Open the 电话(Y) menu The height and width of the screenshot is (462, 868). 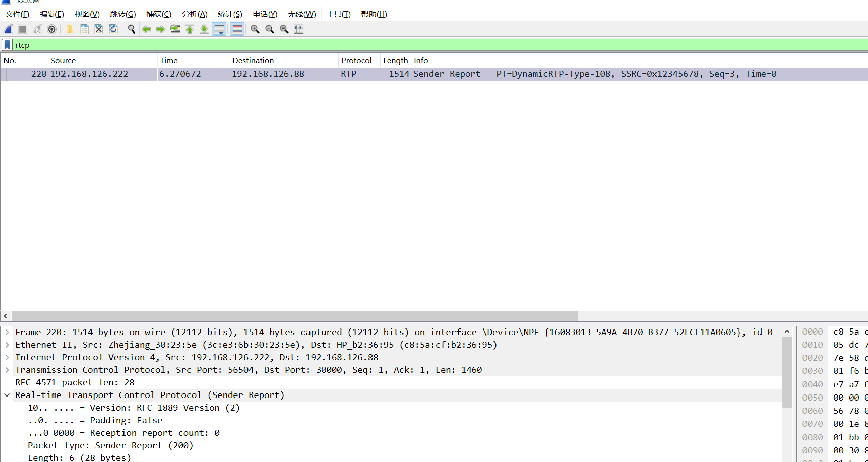(x=265, y=14)
